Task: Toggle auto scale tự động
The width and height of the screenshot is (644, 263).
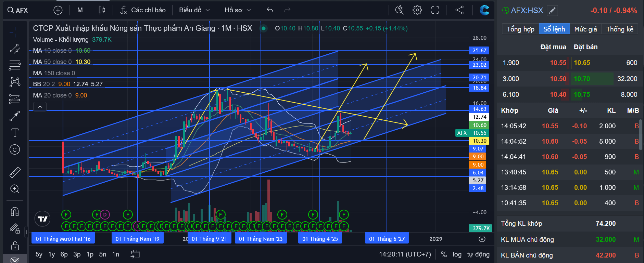Action: [478, 254]
